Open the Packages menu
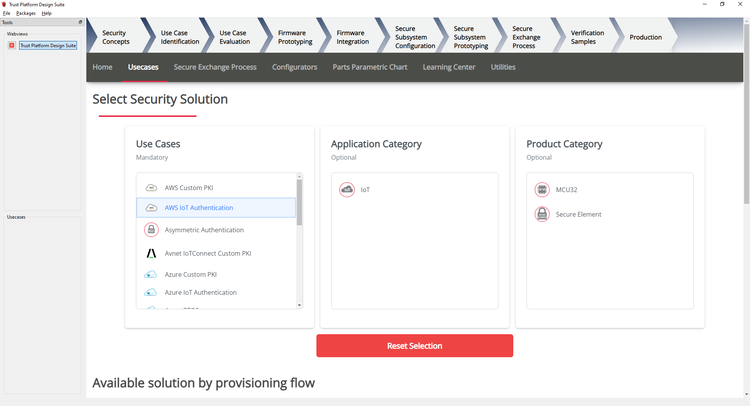 click(26, 13)
